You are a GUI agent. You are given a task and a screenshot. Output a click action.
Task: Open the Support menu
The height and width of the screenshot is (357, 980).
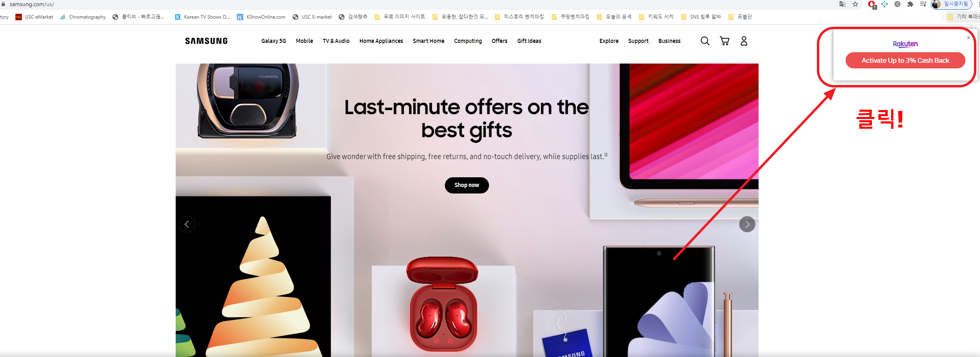(x=638, y=41)
